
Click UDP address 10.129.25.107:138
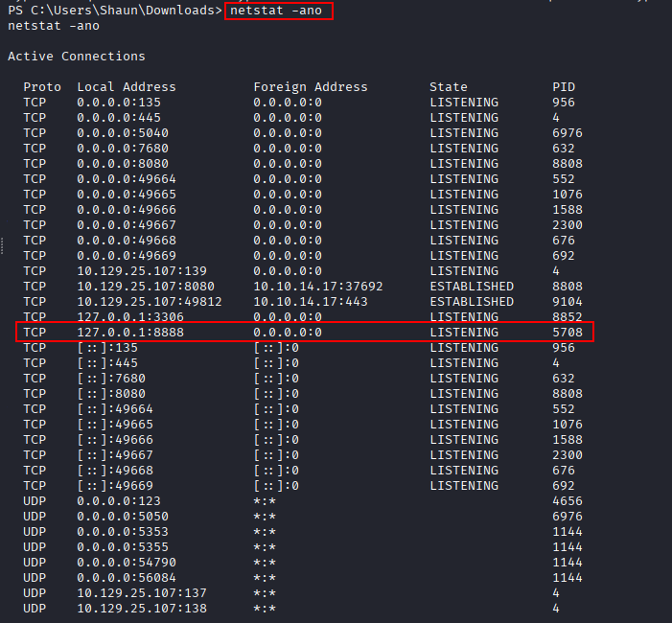142,609
